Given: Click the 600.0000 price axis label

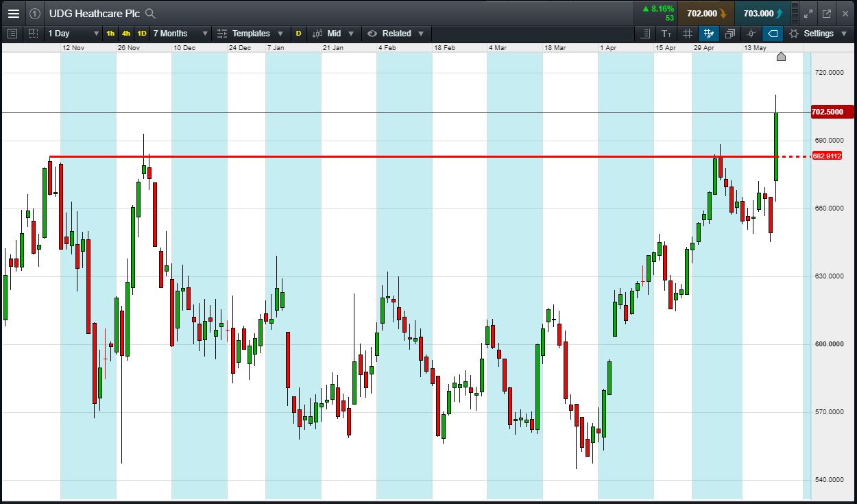Looking at the screenshot, I should [828, 344].
